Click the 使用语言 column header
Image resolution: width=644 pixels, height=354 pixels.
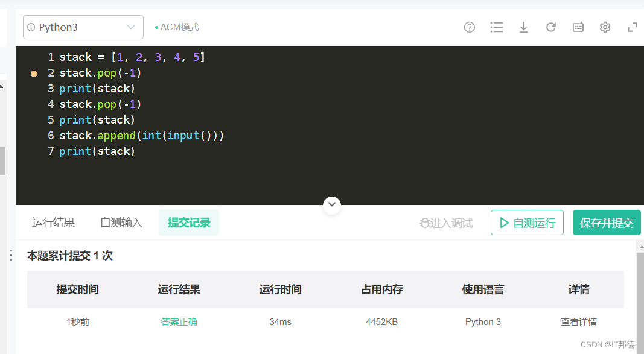(483, 289)
